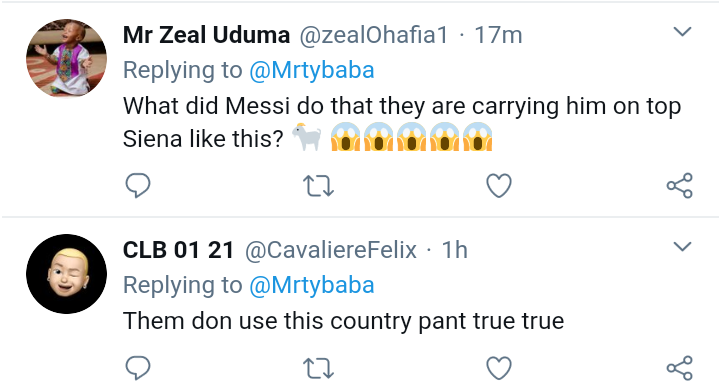
Task: Share CLB 01 21's tweet
Action: 680,368
